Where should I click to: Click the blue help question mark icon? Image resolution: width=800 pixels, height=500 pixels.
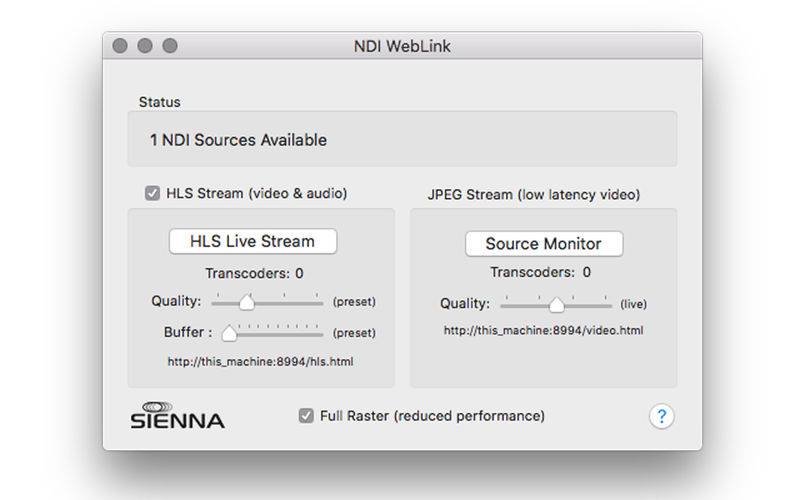point(660,416)
